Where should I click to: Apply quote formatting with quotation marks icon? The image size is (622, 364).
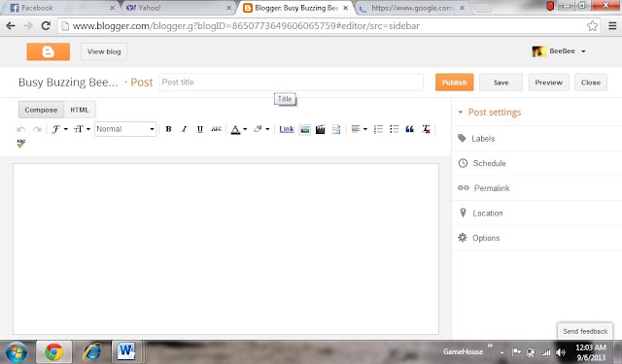tap(410, 129)
